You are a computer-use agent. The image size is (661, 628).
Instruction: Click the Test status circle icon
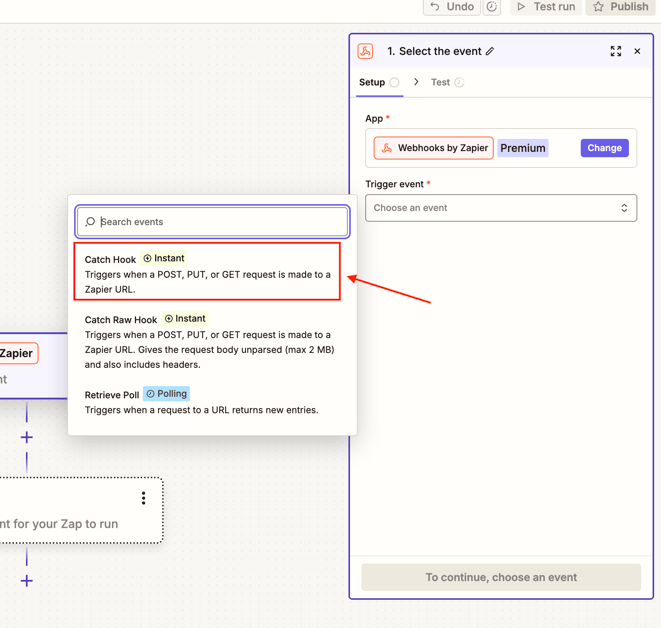(459, 82)
